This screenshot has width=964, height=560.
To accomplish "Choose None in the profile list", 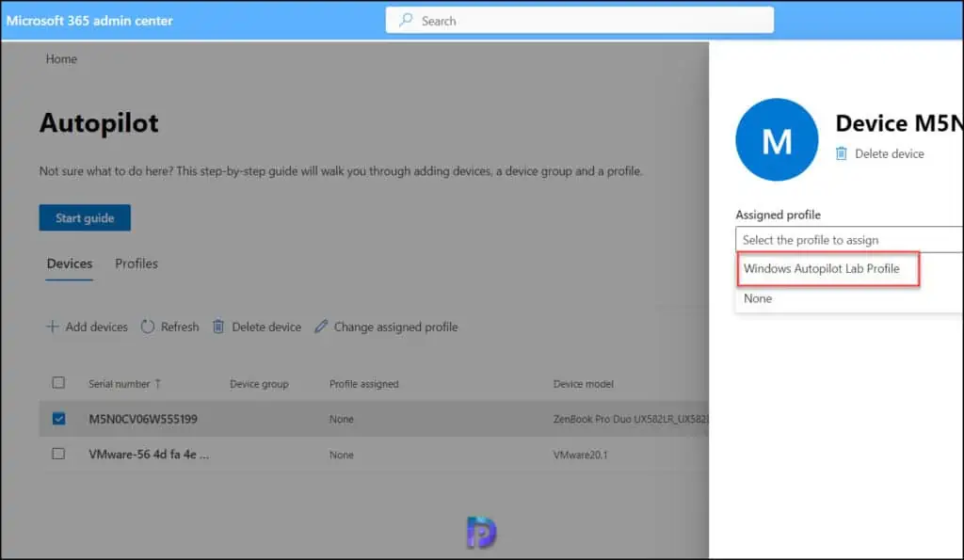I will [x=758, y=298].
